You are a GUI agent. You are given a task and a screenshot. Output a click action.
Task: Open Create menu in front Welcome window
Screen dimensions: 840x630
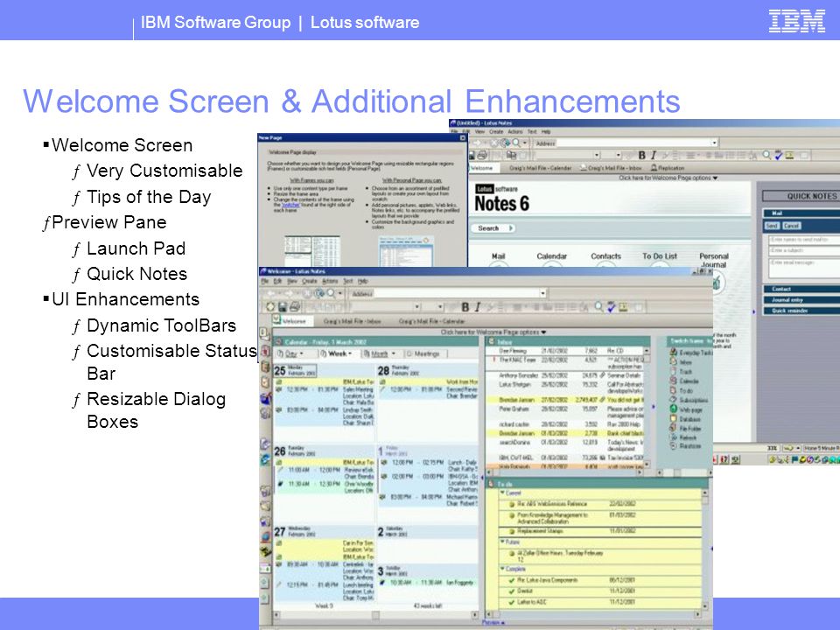point(310,281)
